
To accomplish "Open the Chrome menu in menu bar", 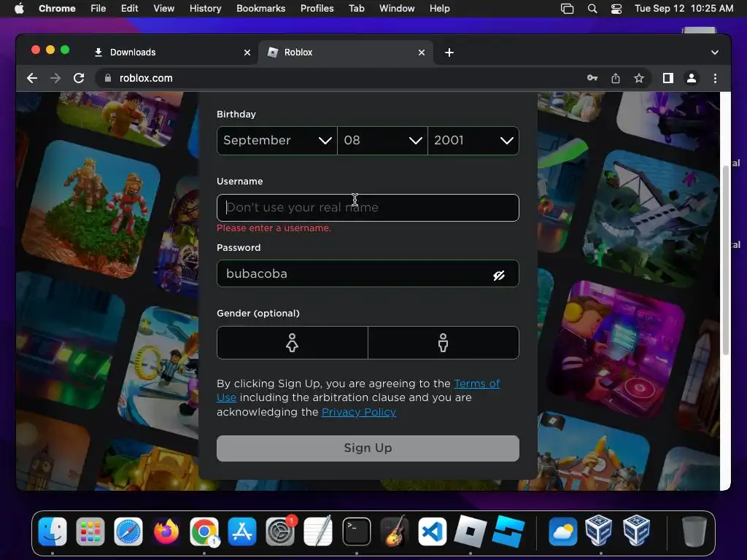I will pyautogui.click(x=57, y=9).
